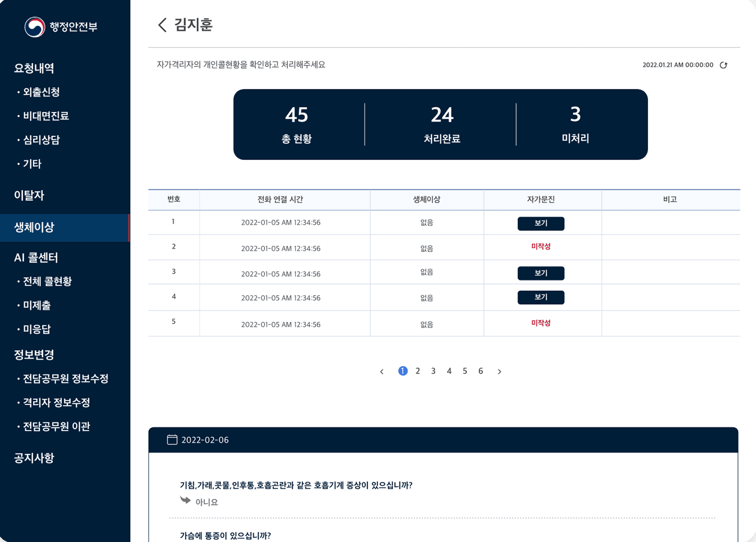This screenshot has width=756, height=542.
Task: Go to 공지사항 in the sidebar
Action: pyautogui.click(x=34, y=458)
